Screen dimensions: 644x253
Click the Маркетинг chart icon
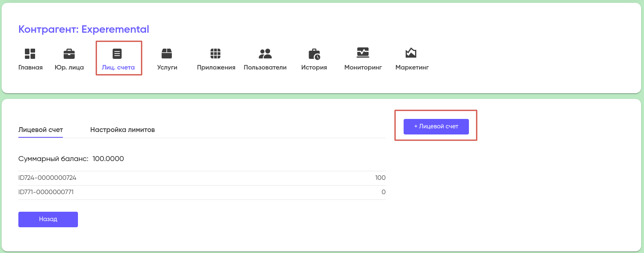point(411,53)
